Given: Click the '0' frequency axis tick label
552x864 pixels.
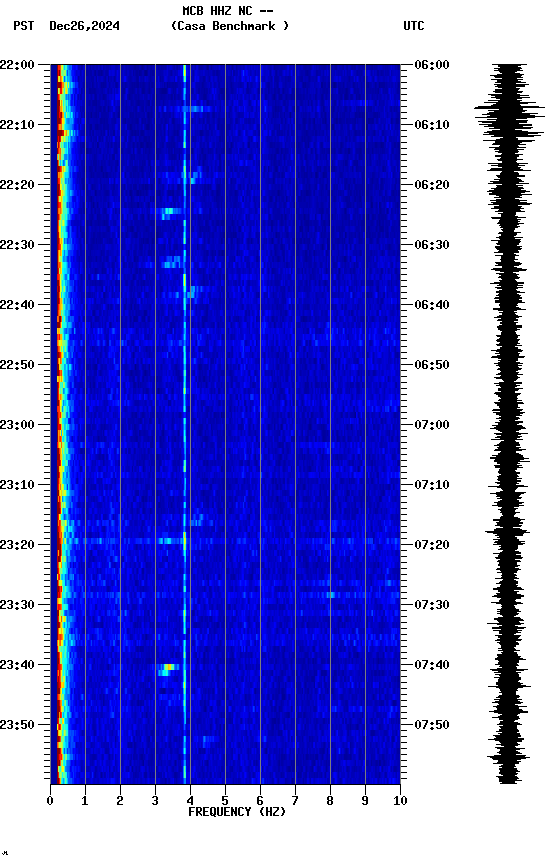Looking at the screenshot, I should (x=50, y=801).
